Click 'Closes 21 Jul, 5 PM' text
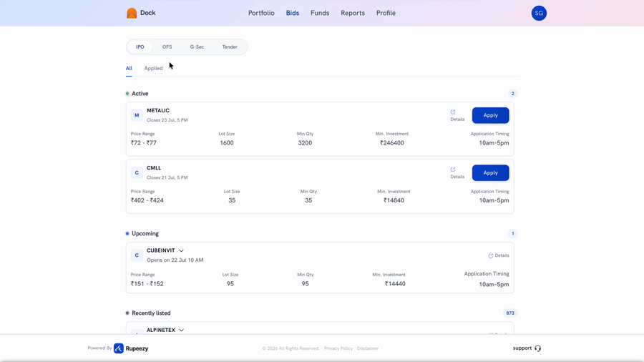 coord(167,177)
